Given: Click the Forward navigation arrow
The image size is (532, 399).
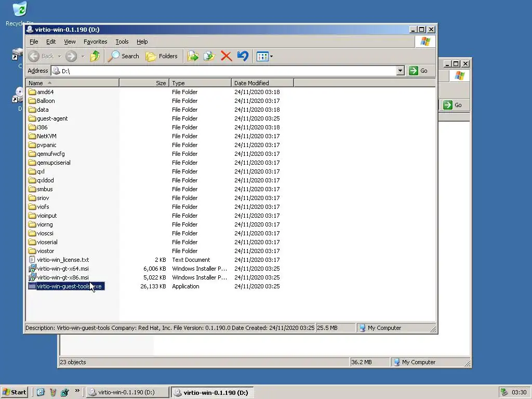Looking at the screenshot, I should [71, 56].
